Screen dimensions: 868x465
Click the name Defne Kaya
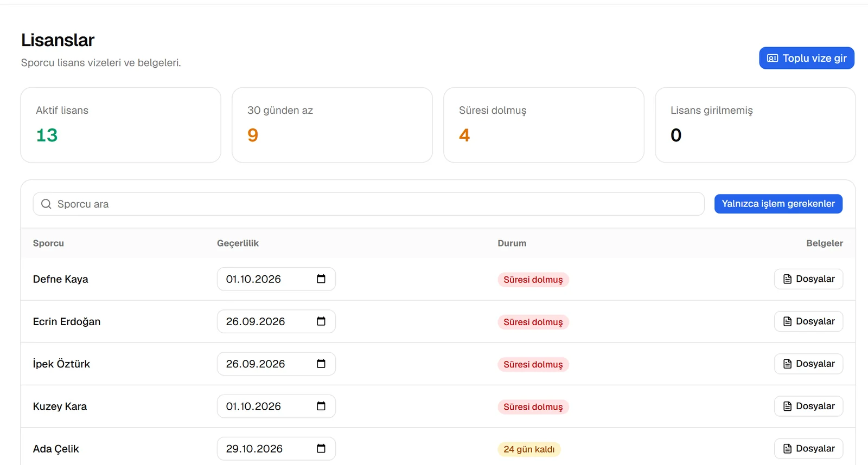[x=60, y=279]
